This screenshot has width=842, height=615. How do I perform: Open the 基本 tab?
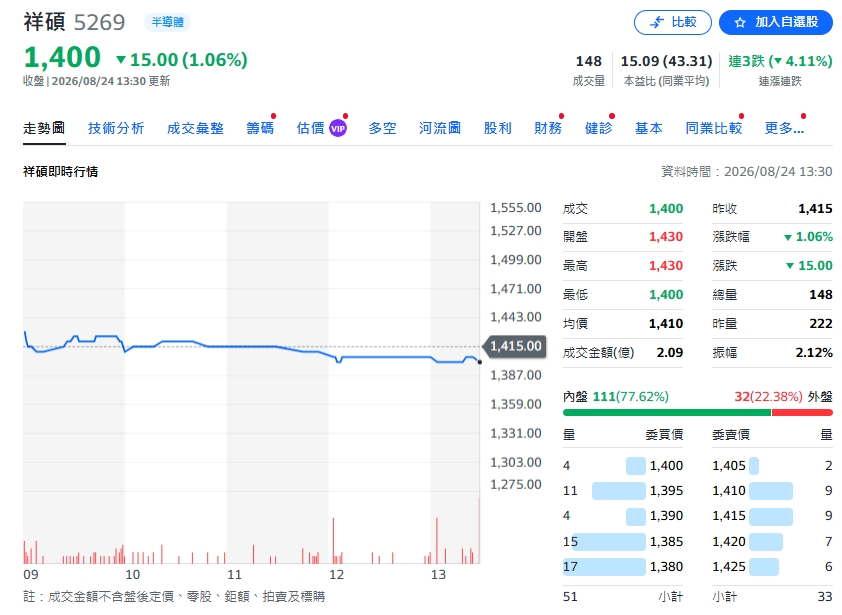coord(649,128)
